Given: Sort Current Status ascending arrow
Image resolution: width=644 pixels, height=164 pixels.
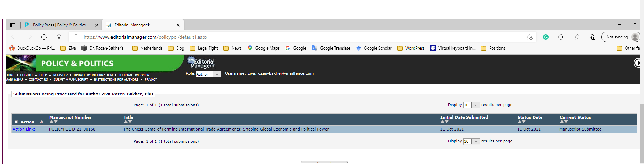Looking at the screenshot, I should [562, 122].
